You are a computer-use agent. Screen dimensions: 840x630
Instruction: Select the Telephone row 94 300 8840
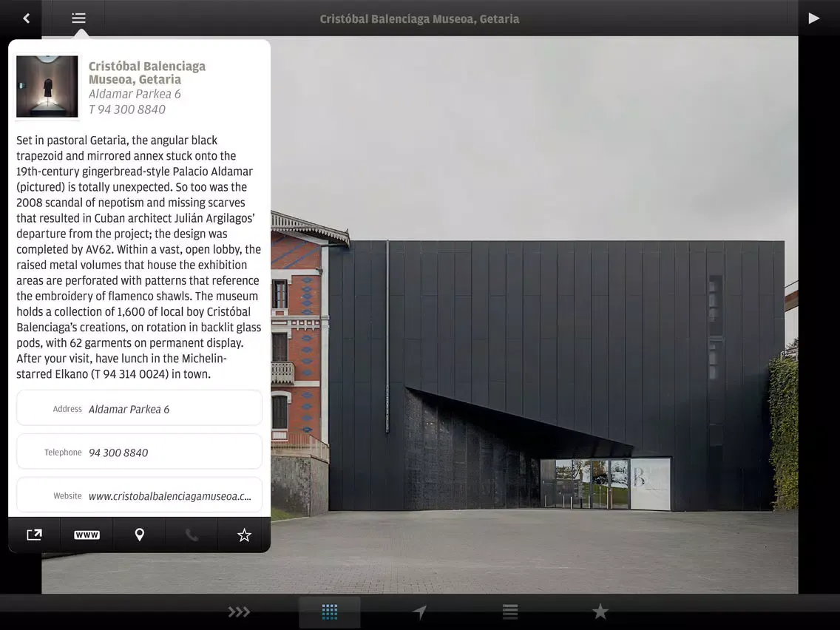tap(139, 452)
